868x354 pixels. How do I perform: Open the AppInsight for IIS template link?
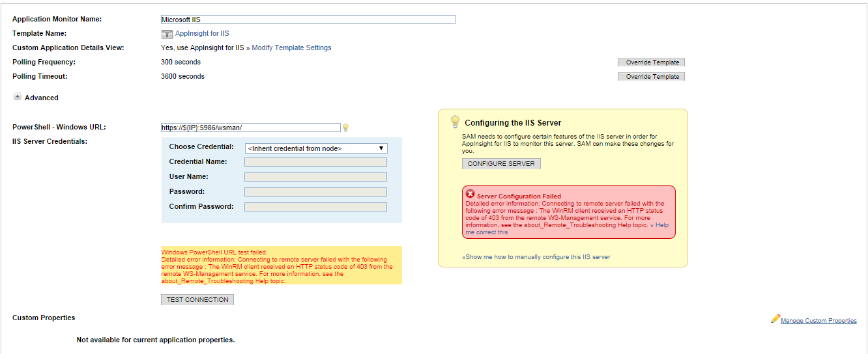coord(202,34)
